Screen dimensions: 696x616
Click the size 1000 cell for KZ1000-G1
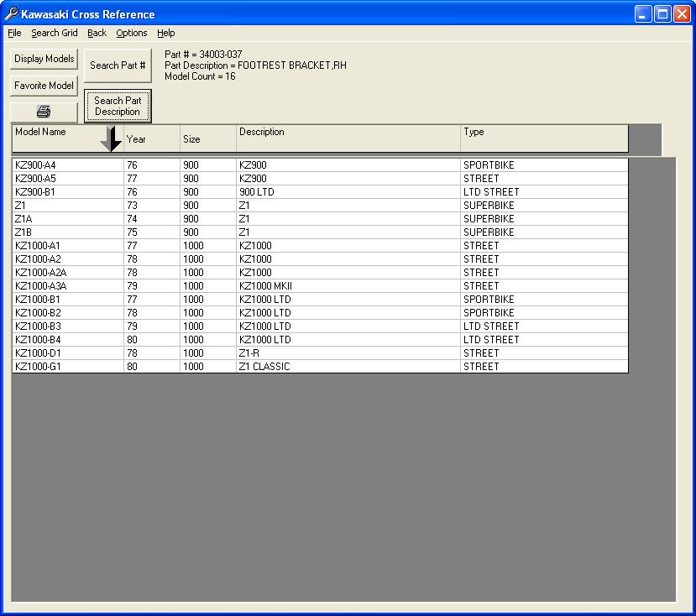coord(208,366)
